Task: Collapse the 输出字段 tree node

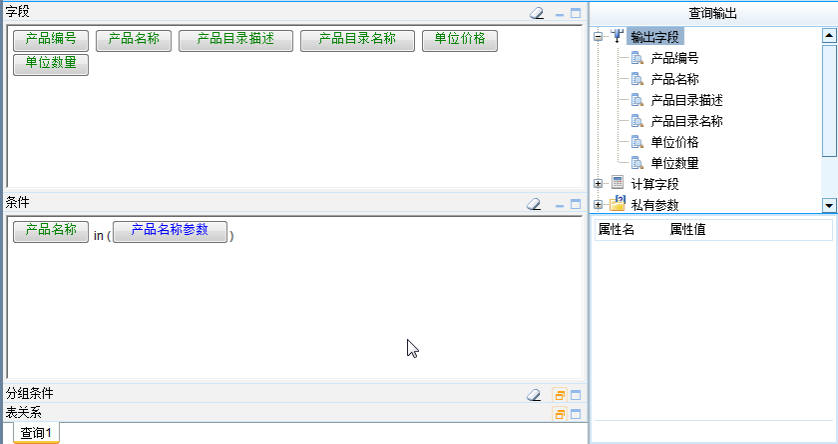Action: pyautogui.click(x=599, y=36)
